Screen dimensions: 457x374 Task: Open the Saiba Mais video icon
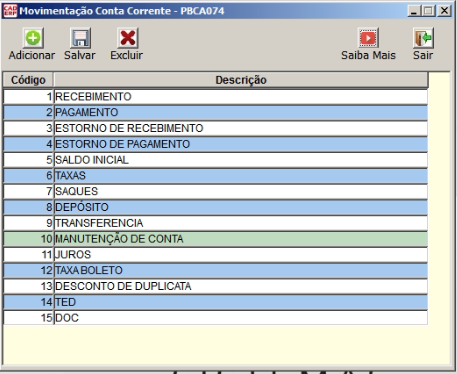click(368, 38)
